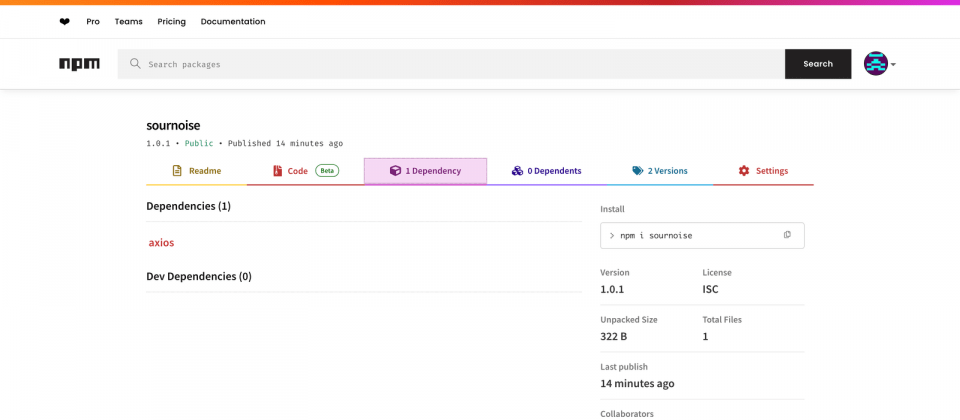Viewport: 960px width, 420px height.
Task: Click the Code tab archive icon
Action: (277, 171)
